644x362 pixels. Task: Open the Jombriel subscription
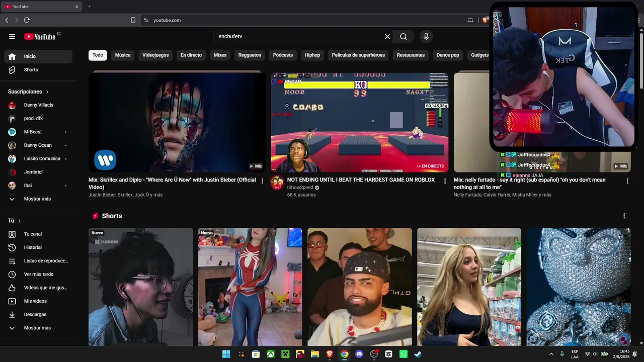coord(38,172)
